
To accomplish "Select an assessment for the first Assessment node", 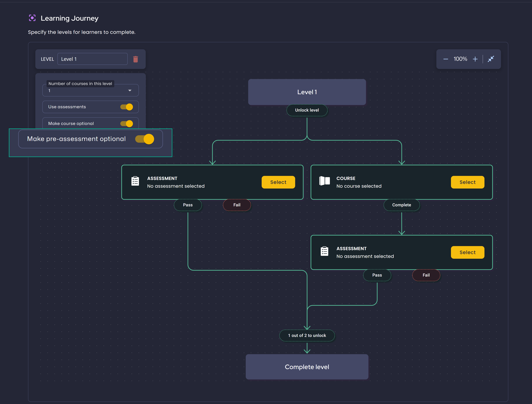I will [x=278, y=182].
